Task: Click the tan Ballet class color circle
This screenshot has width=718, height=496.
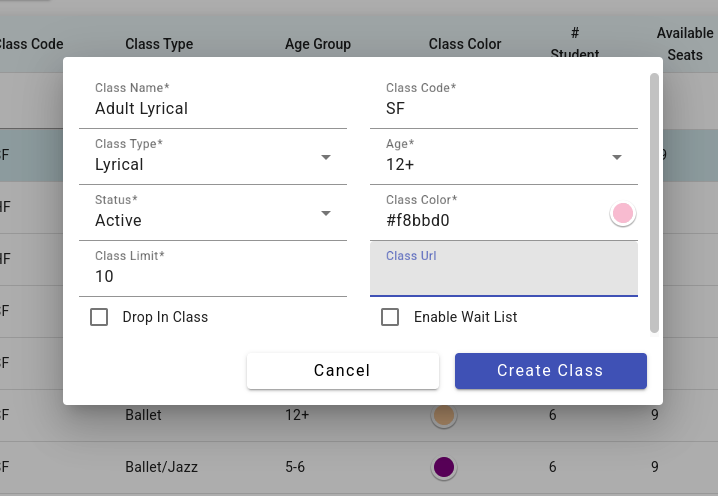Action: [445, 415]
